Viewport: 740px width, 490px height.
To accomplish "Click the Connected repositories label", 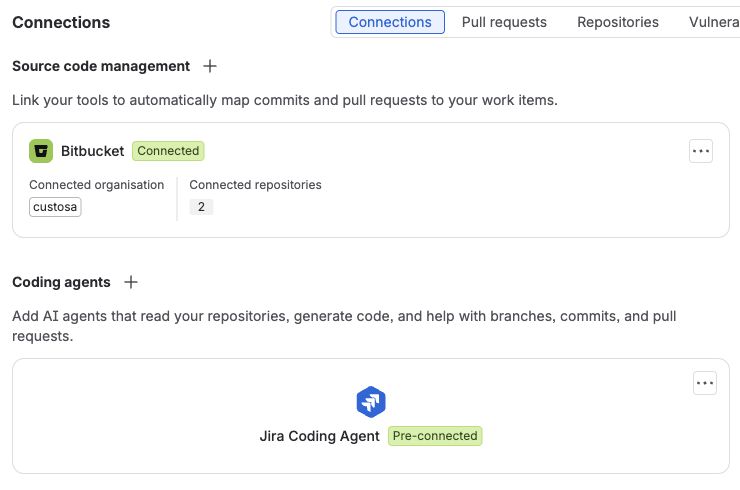I will tap(255, 185).
